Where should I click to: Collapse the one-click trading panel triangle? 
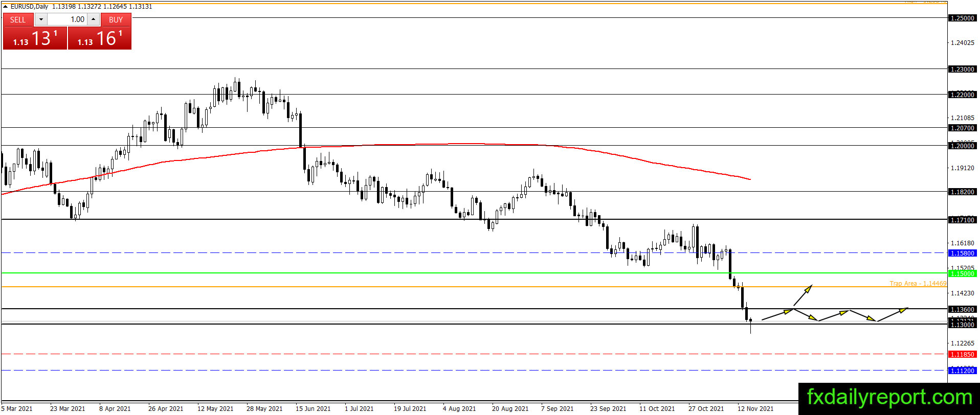coord(5,7)
